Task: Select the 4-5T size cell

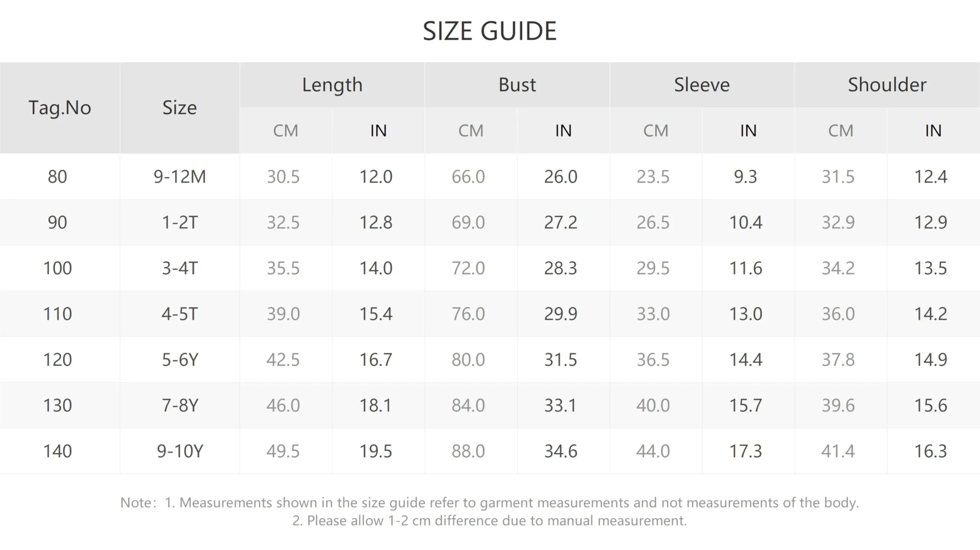Action: pyautogui.click(x=180, y=314)
